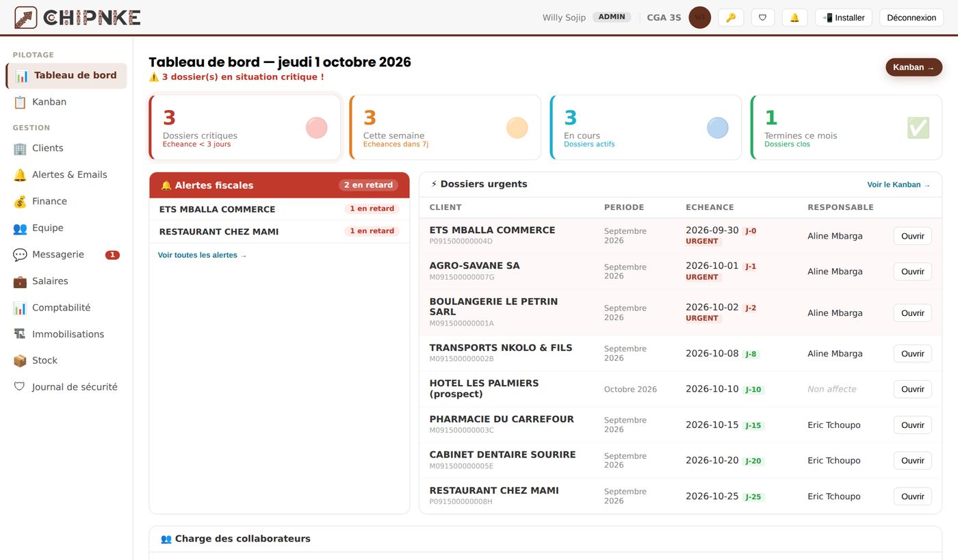The height and width of the screenshot is (560, 958).
Task: Open the Messagerie label in the sidebar
Action: 58,254
